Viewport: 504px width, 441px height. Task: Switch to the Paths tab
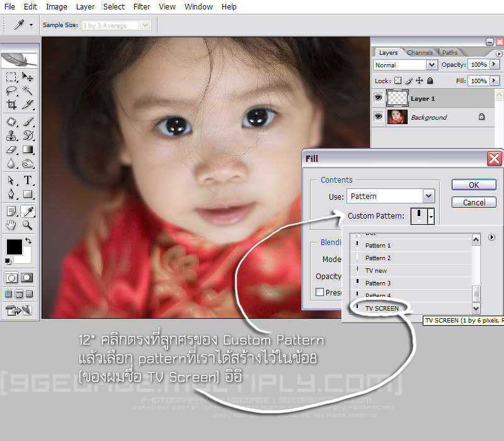pos(450,53)
